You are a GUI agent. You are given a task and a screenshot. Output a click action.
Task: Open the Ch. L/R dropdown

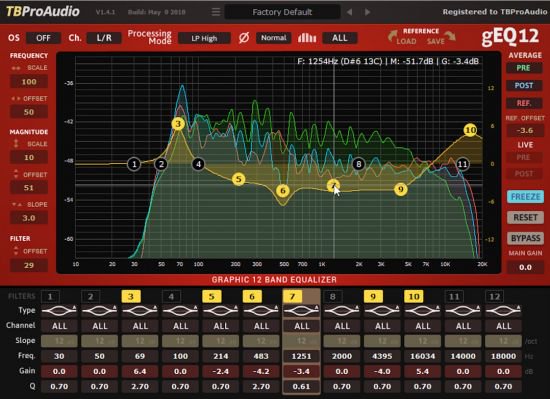pos(104,38)
